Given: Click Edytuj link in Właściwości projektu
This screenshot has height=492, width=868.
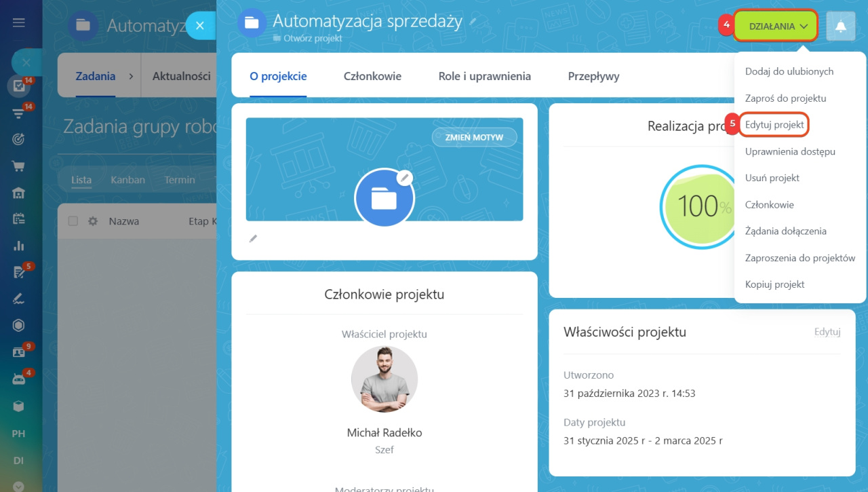Looking at the screenshot, I should [827, 332].
